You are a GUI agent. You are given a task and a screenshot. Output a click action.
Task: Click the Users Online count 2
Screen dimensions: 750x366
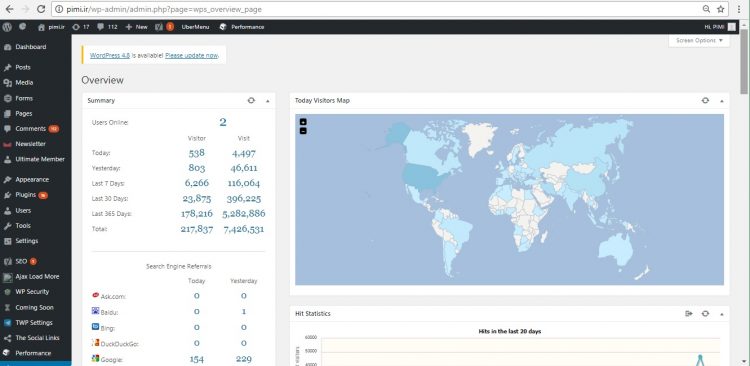[223, 122]
